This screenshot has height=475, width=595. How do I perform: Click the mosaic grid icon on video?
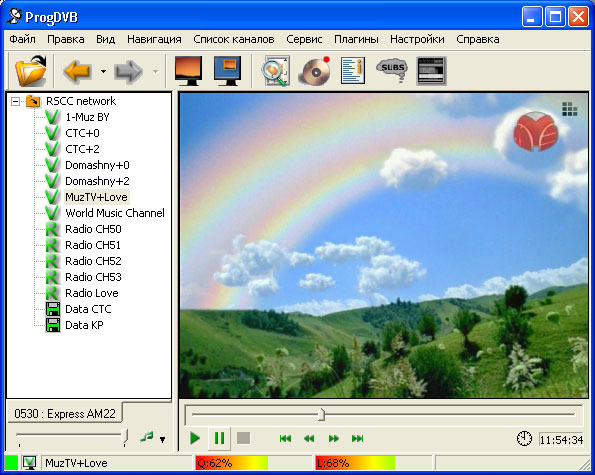[x=570, y=109]
